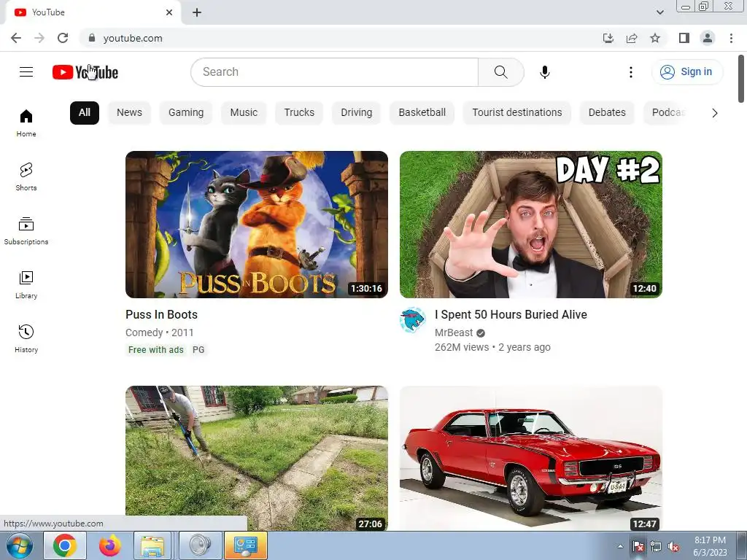Open red Camaro video thumbnail

click(x=531, y=458)
